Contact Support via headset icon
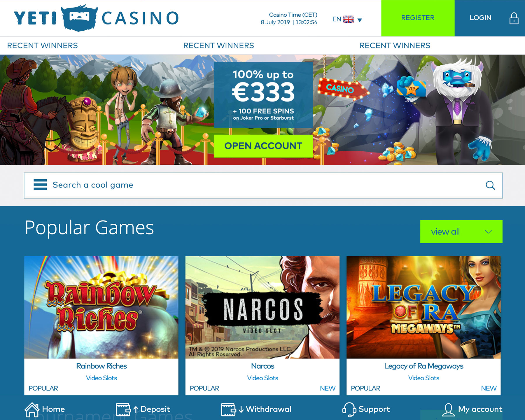 [349, 409]
